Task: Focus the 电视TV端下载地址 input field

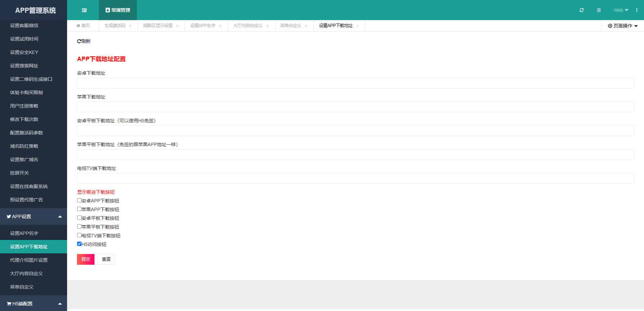Action: click(x=356, y=178)
